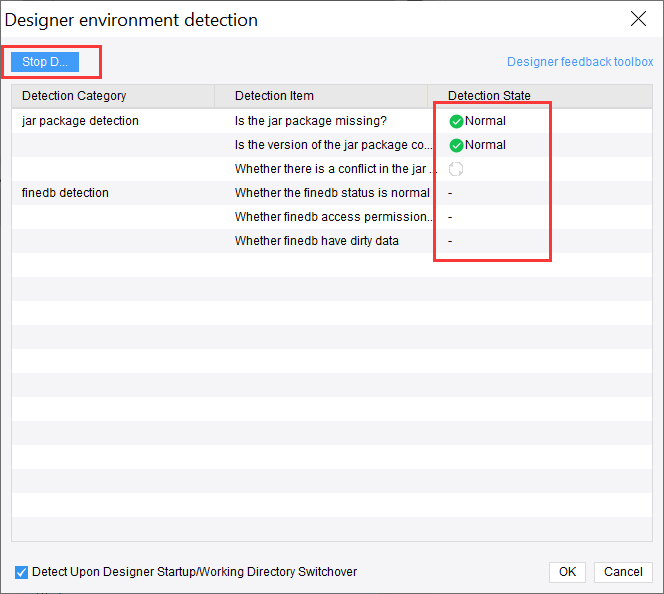The width and height of the screenshot is (664, 594).
Task: Close the Designer environment detection dialog
Action: pos(638,19)
